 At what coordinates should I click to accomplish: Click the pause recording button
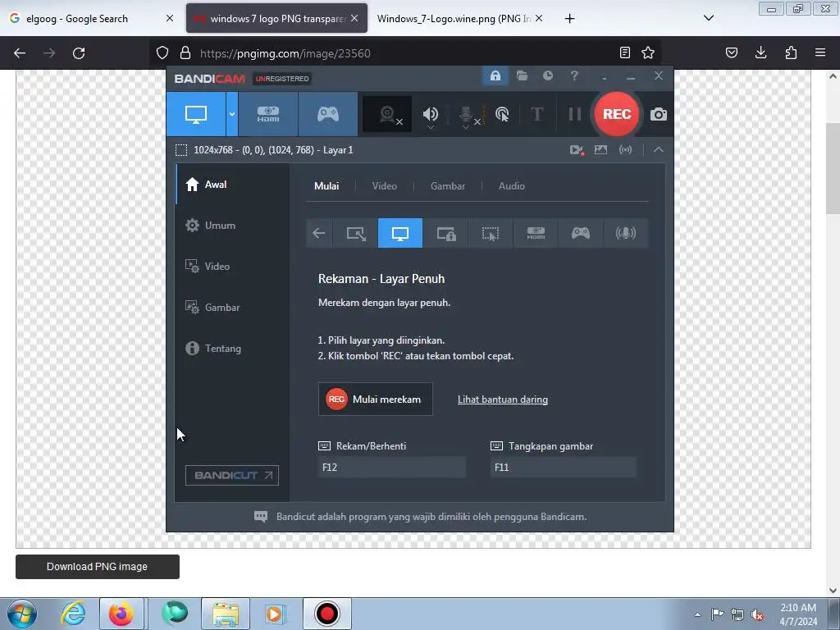574,114
